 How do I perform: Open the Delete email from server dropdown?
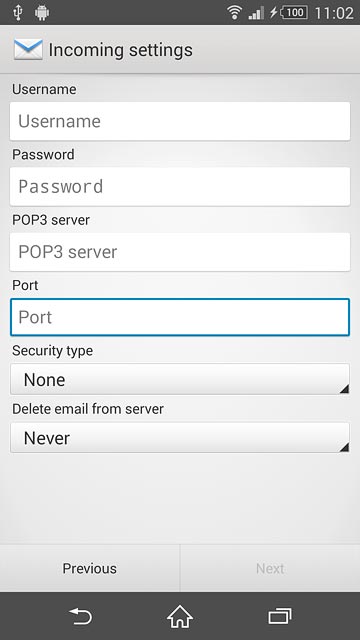pyautogui.click(x=180, y=438)
